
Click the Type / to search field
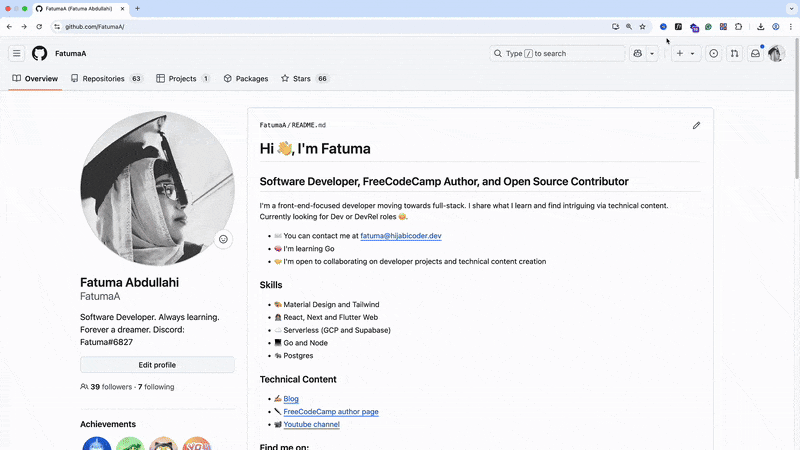(557, 53)
